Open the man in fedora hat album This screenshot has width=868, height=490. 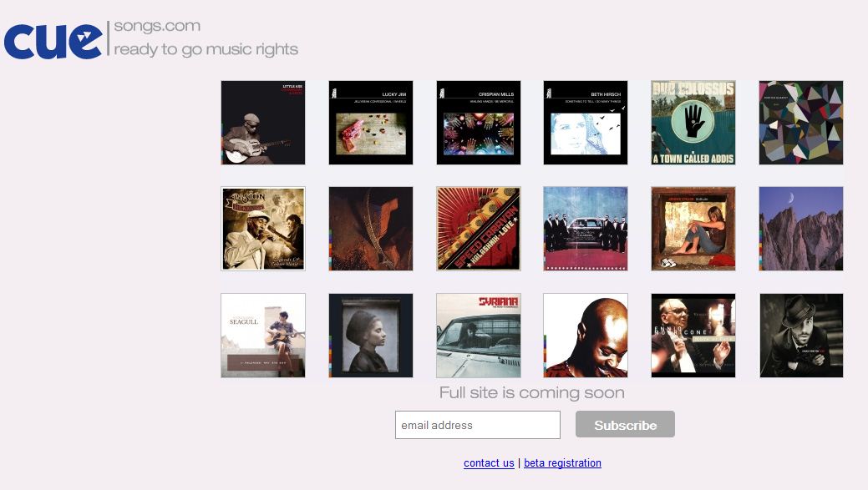(801, 336)
